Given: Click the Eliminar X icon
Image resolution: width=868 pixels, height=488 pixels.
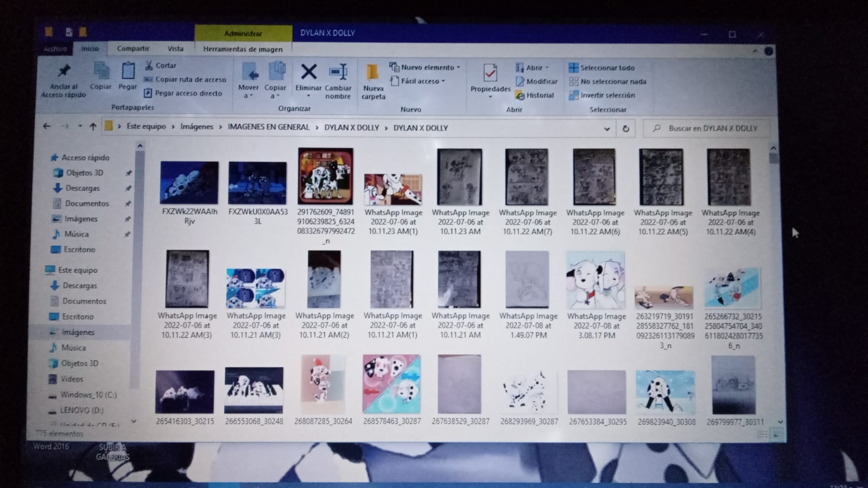Looking at the screenshot, I should tap(308, 72).
